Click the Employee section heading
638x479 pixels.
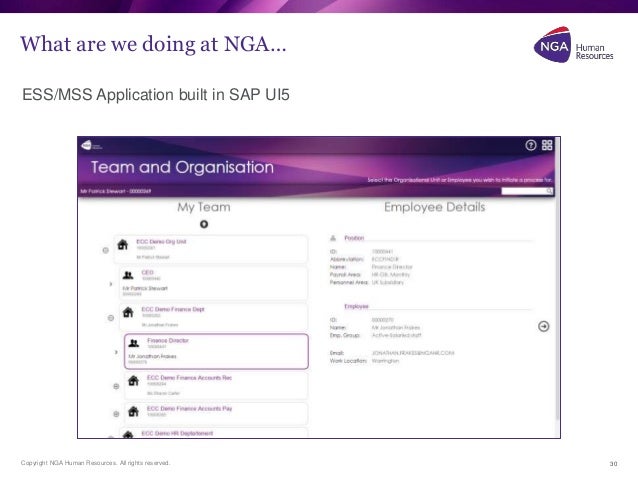click(356, 306)
